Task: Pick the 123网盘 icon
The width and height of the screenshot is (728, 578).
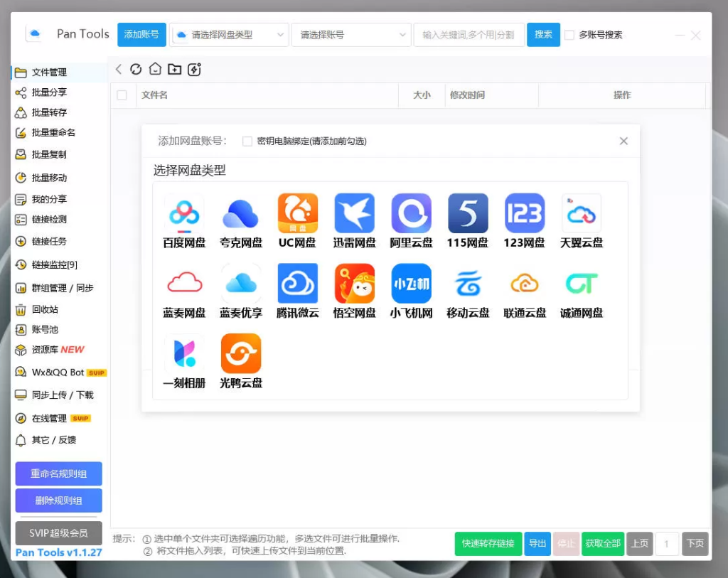Action: (x=525, y=213)
